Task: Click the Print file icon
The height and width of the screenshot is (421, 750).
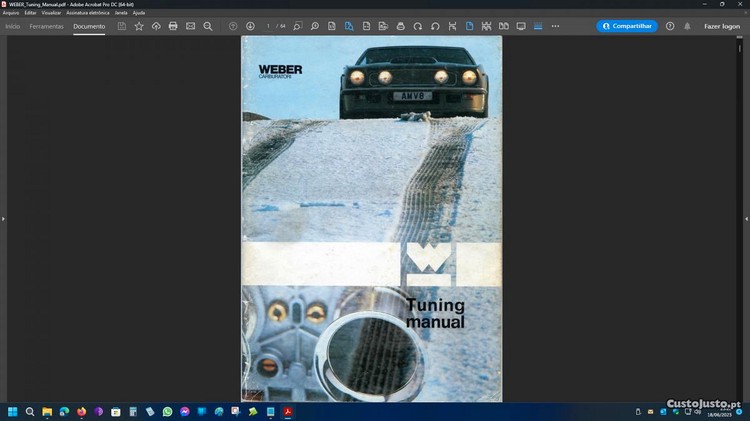Action: pos(173,26)
